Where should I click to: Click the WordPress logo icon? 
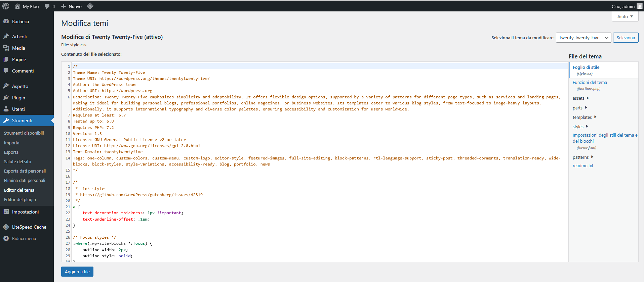click(x=6, y=6)
